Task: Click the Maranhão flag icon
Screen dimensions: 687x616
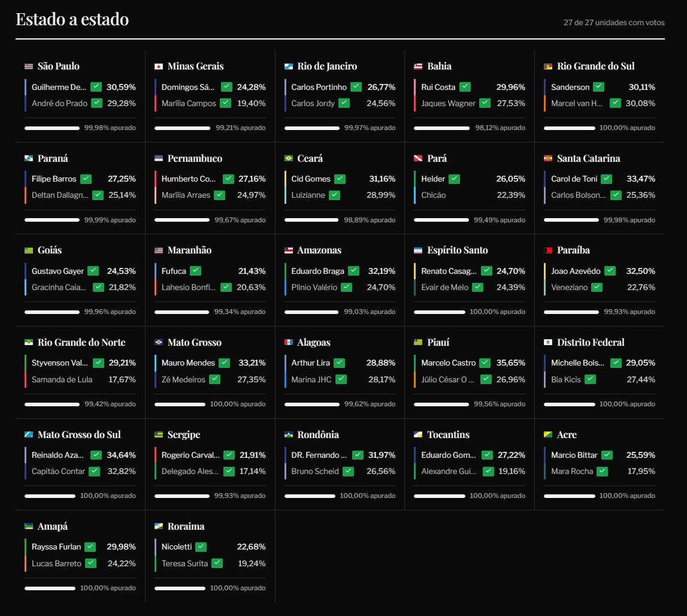Action: pyautogui.click(x=159, y=250)
